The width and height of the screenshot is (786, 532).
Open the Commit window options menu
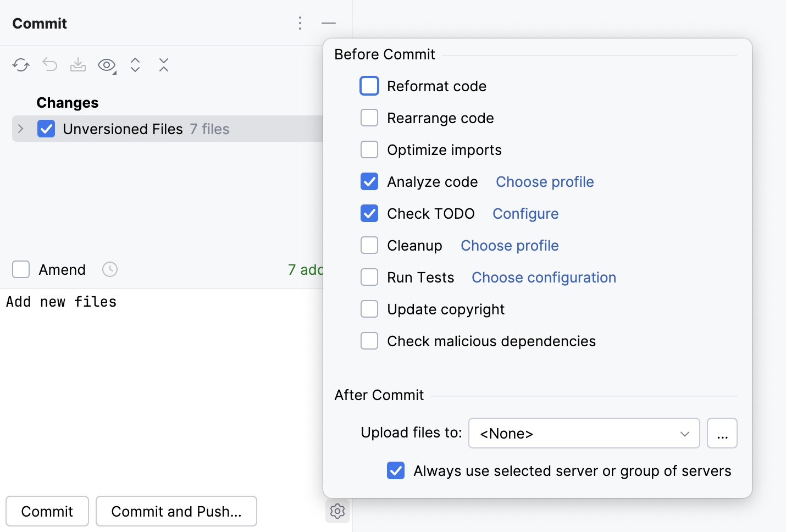click(300, 23)
